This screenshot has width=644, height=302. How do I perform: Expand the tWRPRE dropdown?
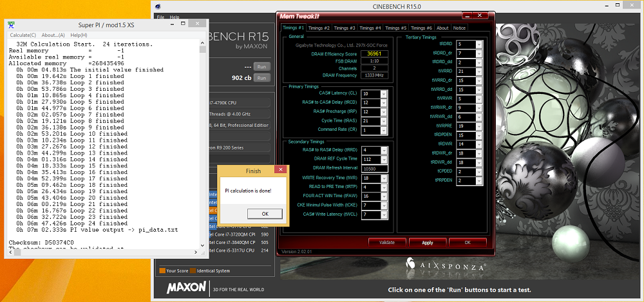click(479, 126)
